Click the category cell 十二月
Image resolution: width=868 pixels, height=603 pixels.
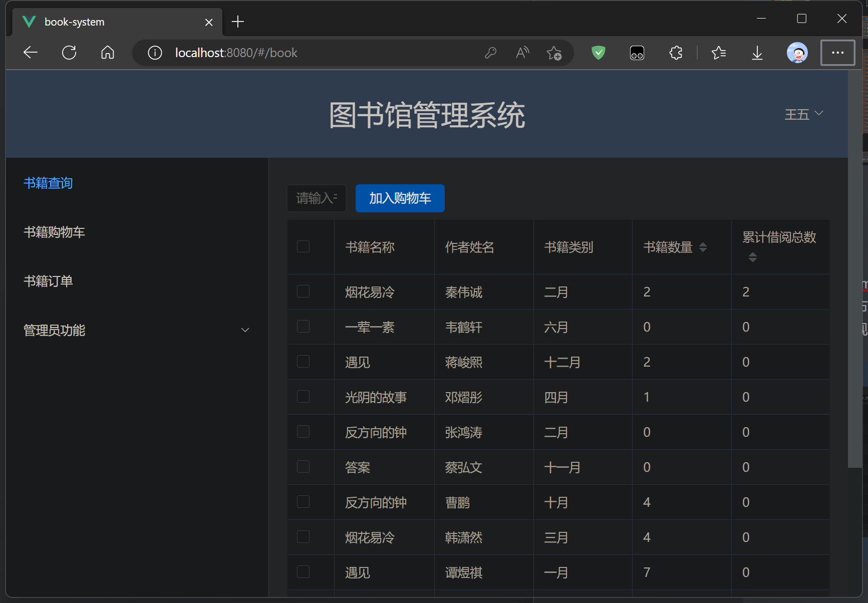click(x=562, y=362)
